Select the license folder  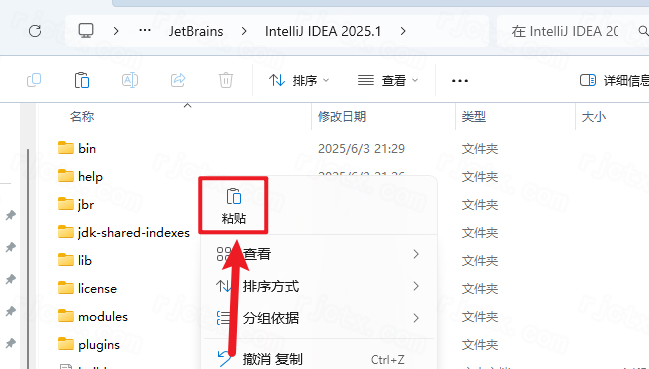pos(97,289)
